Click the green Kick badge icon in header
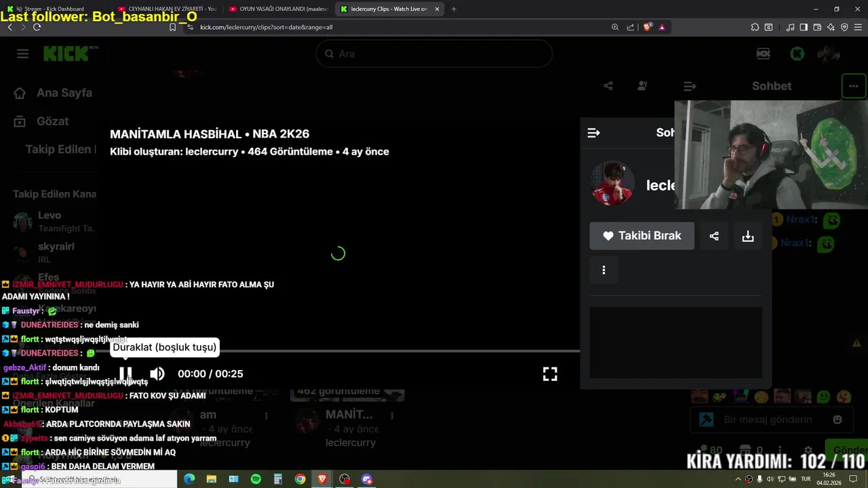Screen dimensions: 868x488 tap(797, 54)
